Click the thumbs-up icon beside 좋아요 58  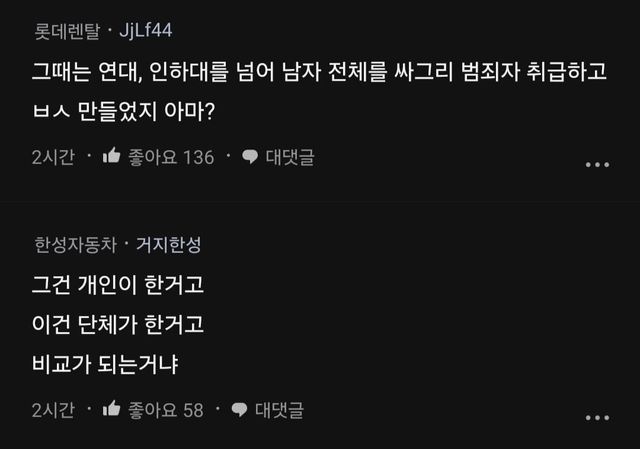pos(112,409)
